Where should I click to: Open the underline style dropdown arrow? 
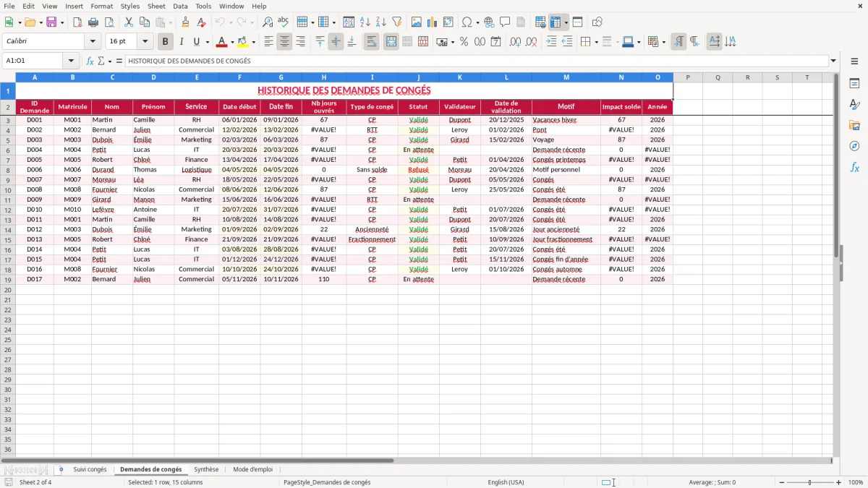click(x=207, y=42)
